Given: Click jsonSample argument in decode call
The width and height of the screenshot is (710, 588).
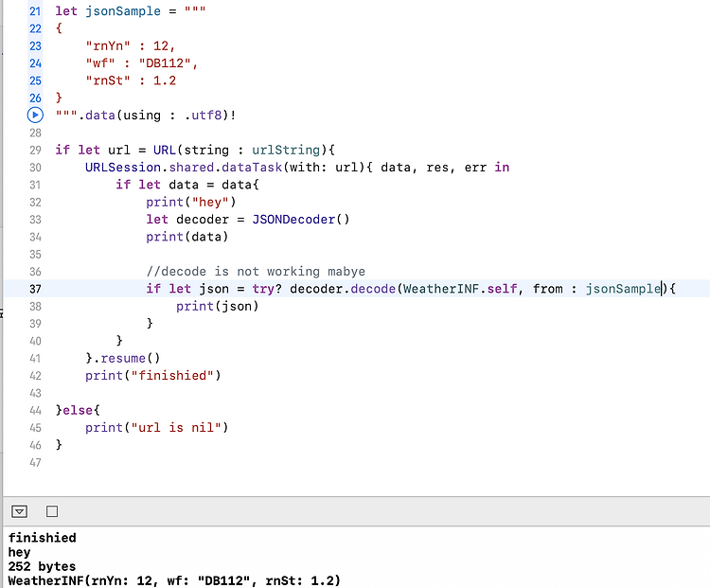Looking at the screenshot, I should pos(624,289).
